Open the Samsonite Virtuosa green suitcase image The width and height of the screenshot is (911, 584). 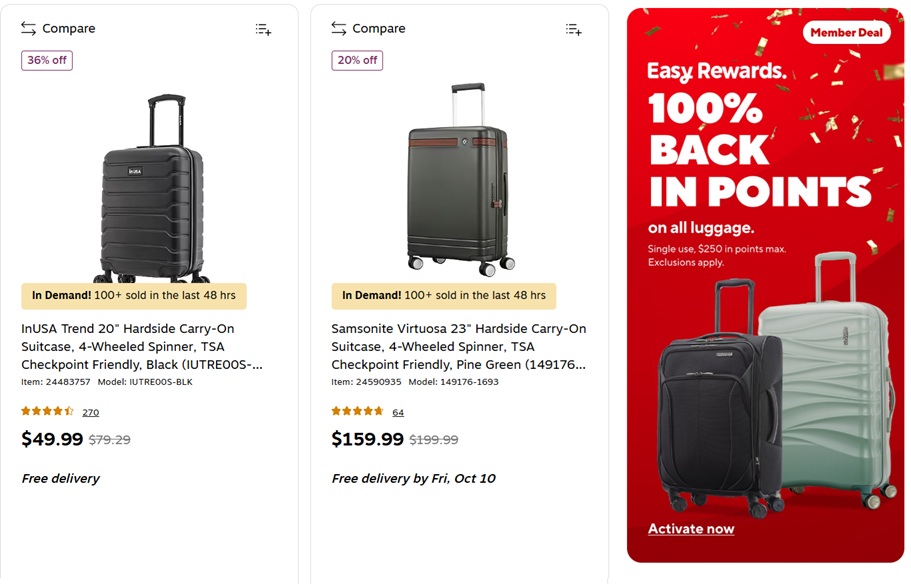pyautogui.click(x=461, y=180)
